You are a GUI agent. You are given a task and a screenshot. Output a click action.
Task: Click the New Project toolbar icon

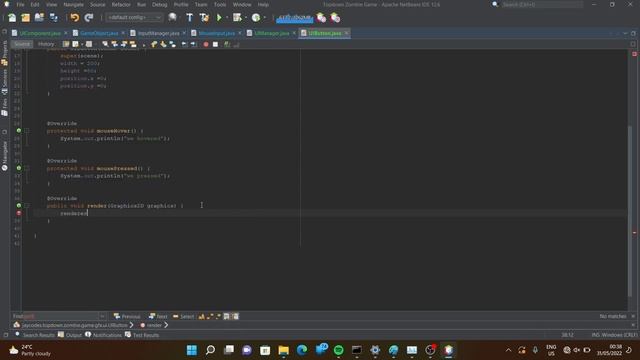tap(25, 18)
